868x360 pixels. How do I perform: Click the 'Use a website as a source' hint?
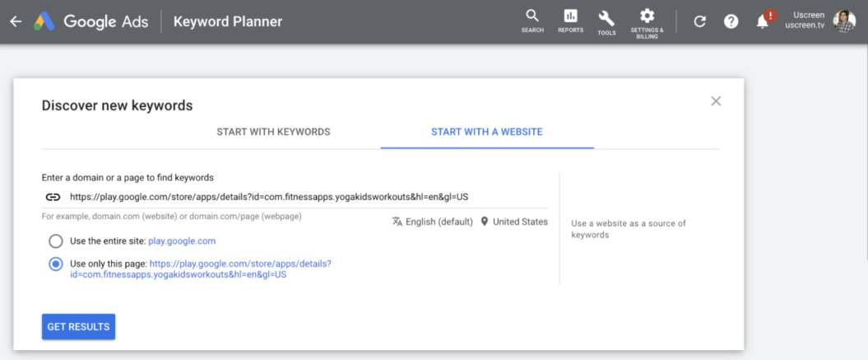pos(629,229)
